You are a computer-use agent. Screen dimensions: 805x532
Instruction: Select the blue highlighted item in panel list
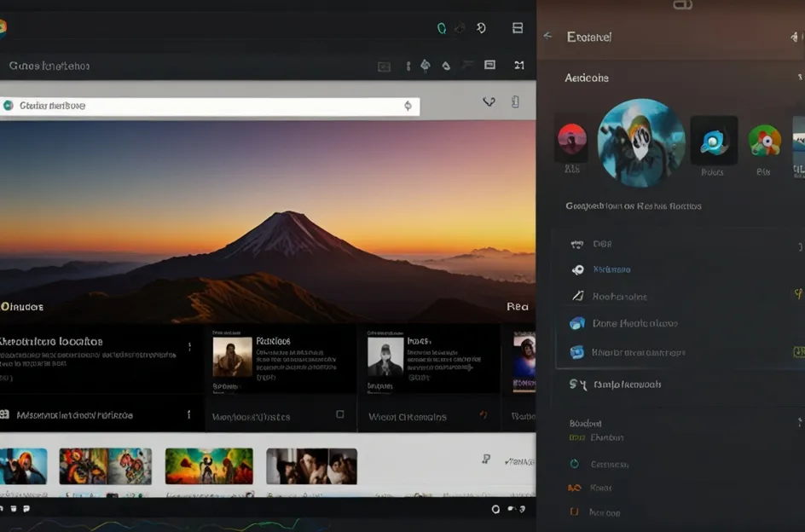click(611, 269)
